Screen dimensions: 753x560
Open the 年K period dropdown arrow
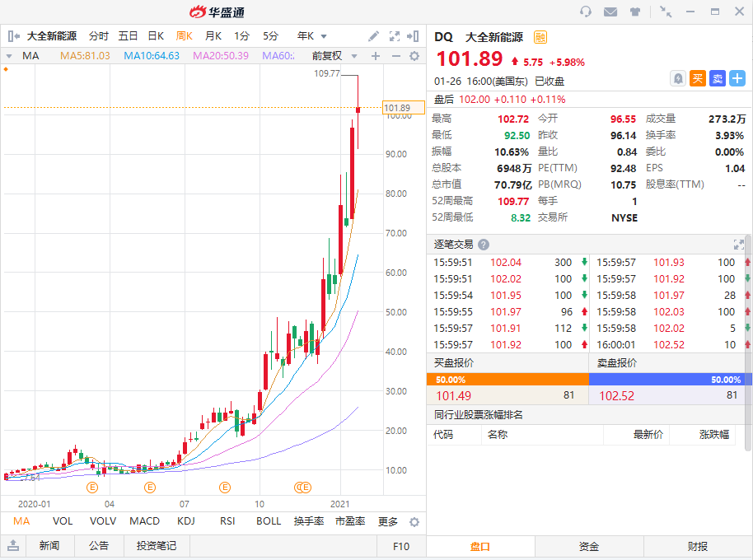pos(324,36)
